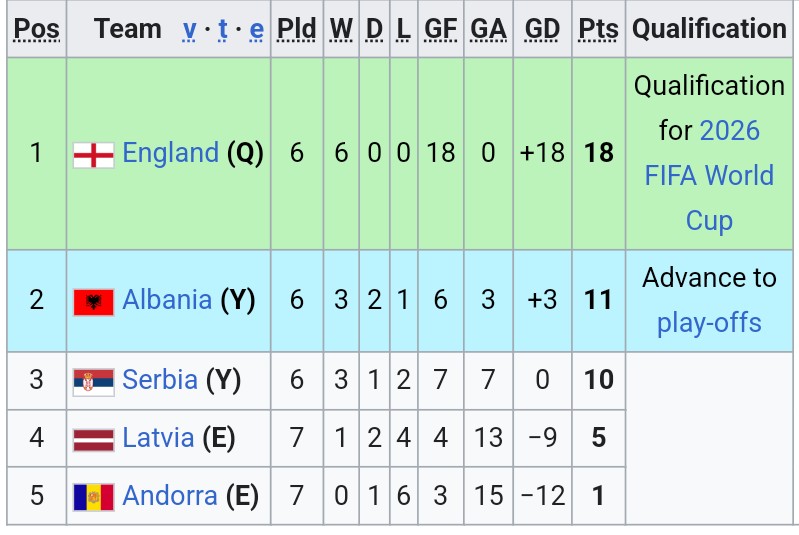
Task: Follow the 2026 FIFA World Cup link
Action: (x=710, y=175)
